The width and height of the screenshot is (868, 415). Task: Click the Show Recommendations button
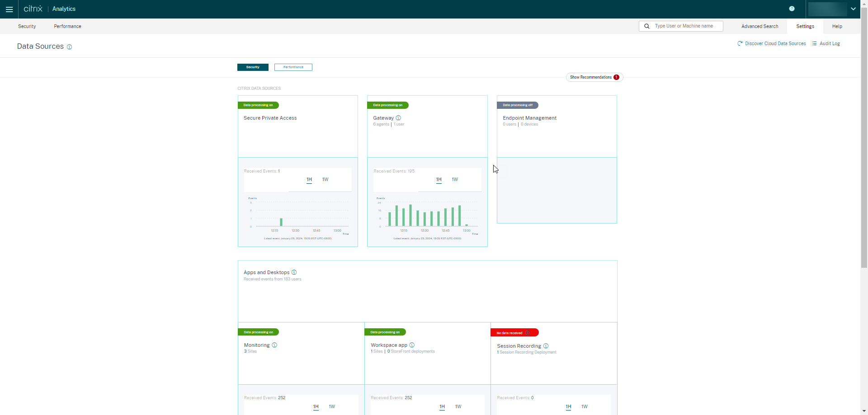pos(594,77)
